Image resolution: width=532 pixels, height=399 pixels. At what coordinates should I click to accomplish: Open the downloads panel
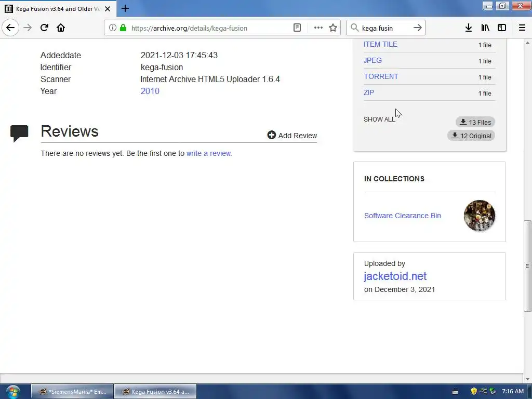tap(469, 28)
